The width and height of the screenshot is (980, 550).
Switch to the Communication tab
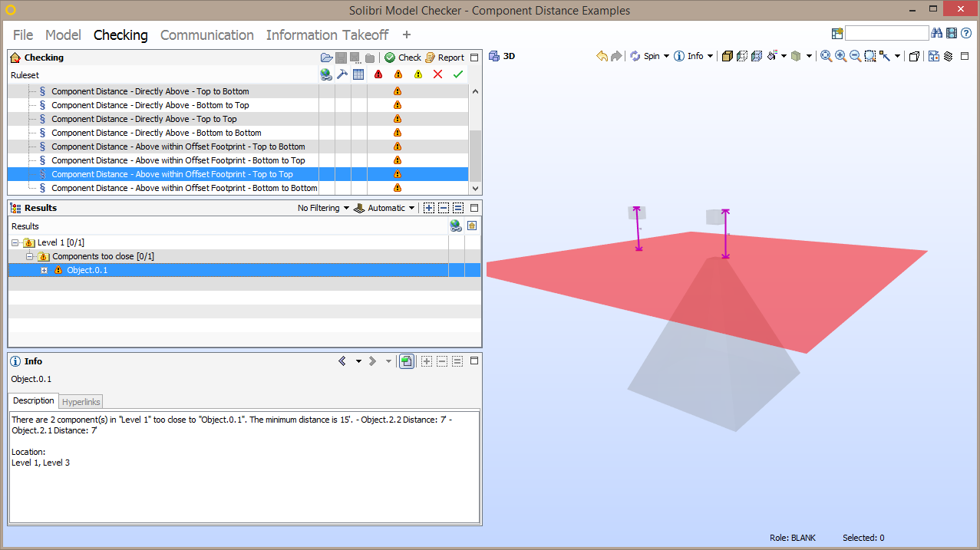click(x=207, y=35)
